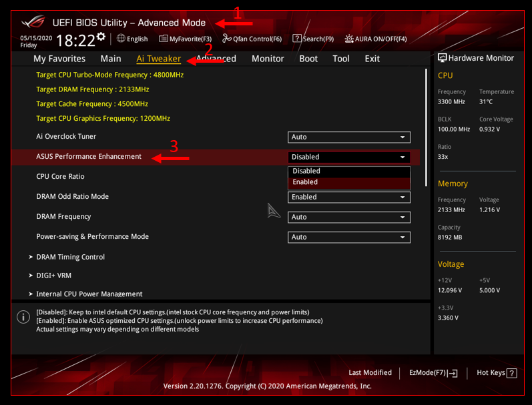Click the 33x ratio value
532x405 pixels.
[x=443, y=157]
